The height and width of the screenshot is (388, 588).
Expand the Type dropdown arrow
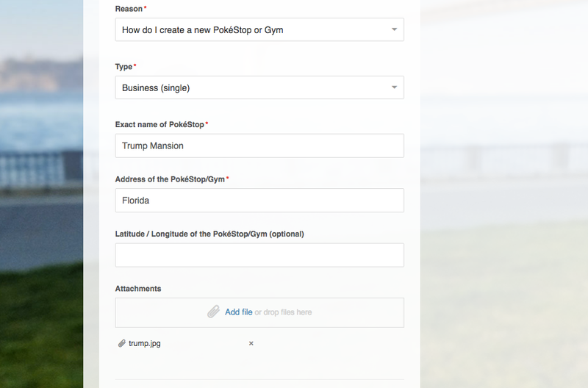(394, 87)
